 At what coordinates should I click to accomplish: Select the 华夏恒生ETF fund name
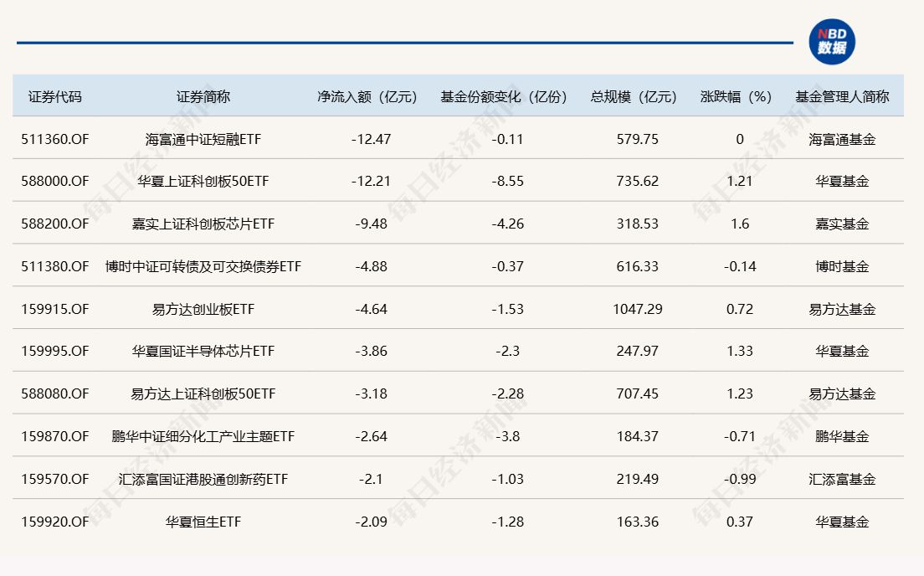point(203,522)
